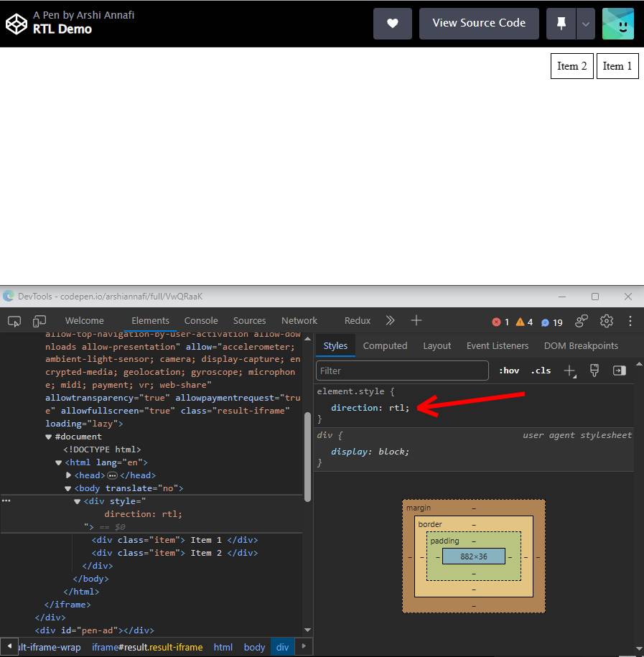644x657 pixels.
Task: Click the feedback people icon
Action: (582, 321)
